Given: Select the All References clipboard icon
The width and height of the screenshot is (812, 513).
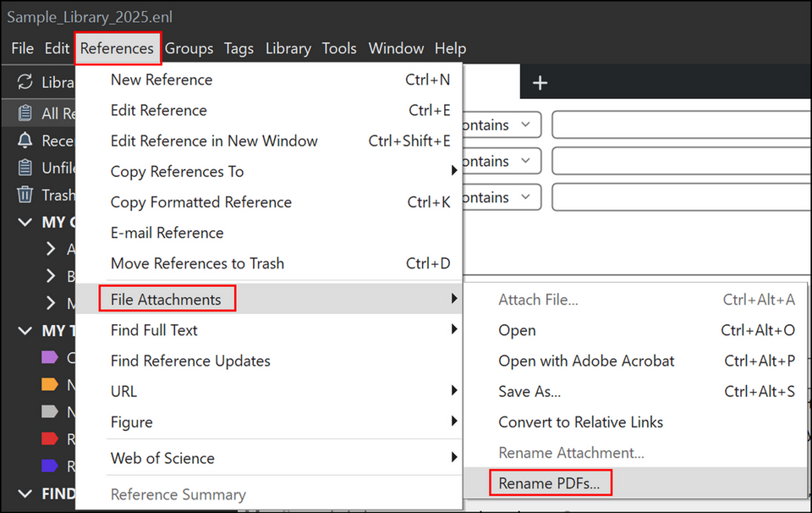Looking at the screenshot, I should tap(25, 113).
